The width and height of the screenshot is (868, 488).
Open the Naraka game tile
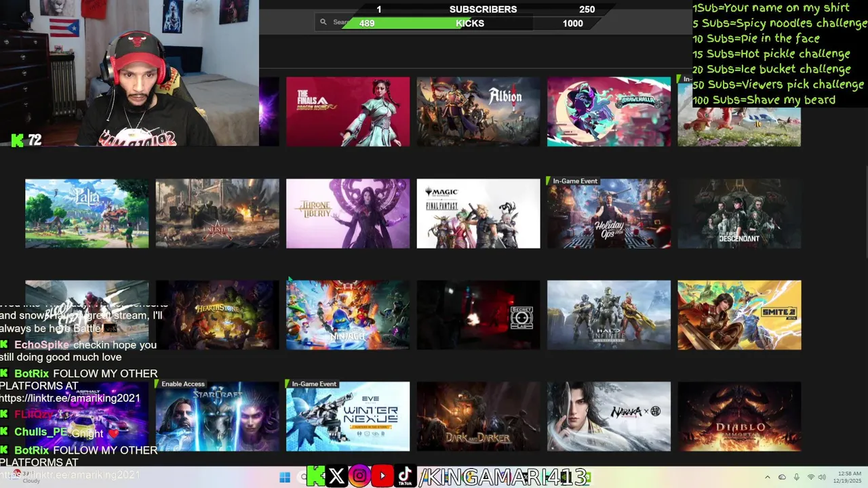(609, 417)
